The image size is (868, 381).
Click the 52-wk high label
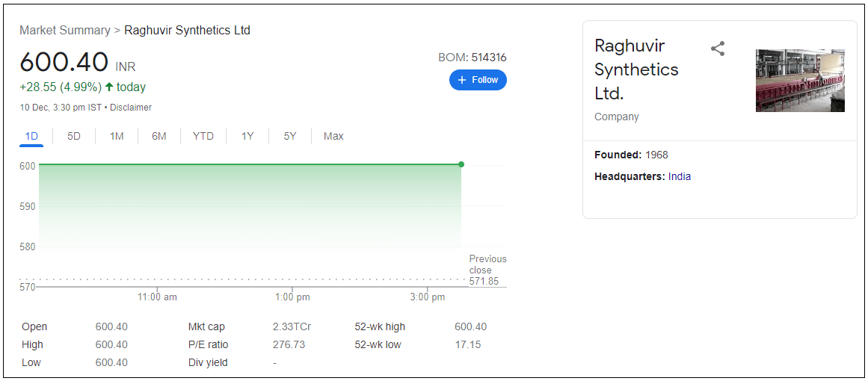[380, 326]
